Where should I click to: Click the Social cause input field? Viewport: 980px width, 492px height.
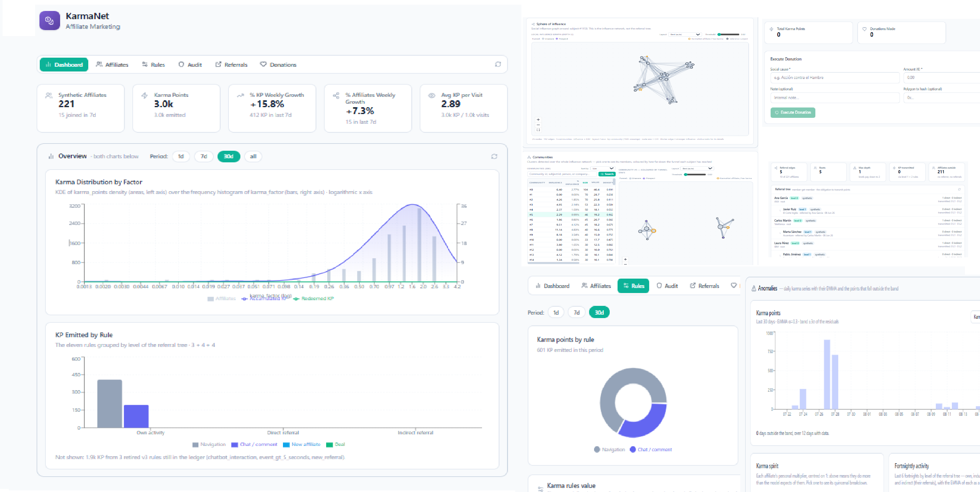[x=835, y=77]
